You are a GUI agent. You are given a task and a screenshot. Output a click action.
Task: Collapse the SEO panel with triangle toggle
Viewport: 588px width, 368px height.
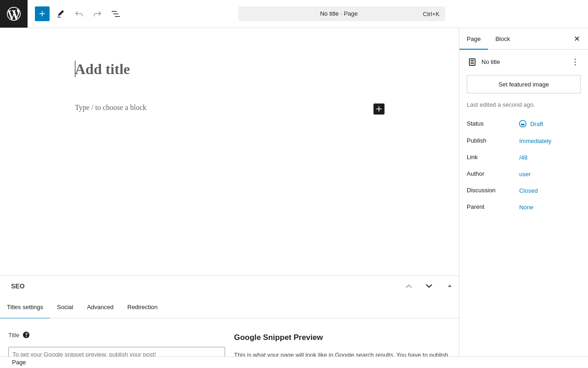[450, 286]
